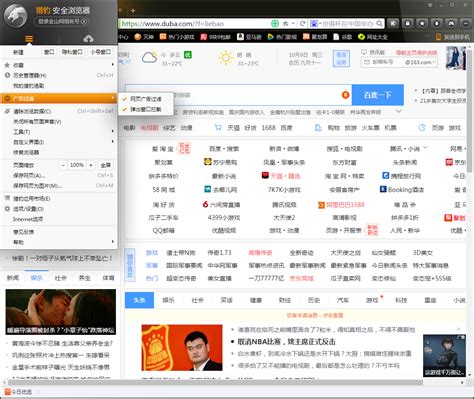Click the download arrow toolbar icon
The height and width of the screenshot is (399, 474).
437,23
